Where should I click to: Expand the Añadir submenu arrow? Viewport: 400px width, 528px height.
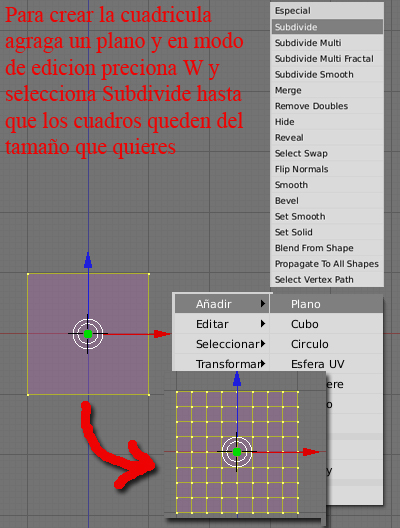click(x=263, y=304)
